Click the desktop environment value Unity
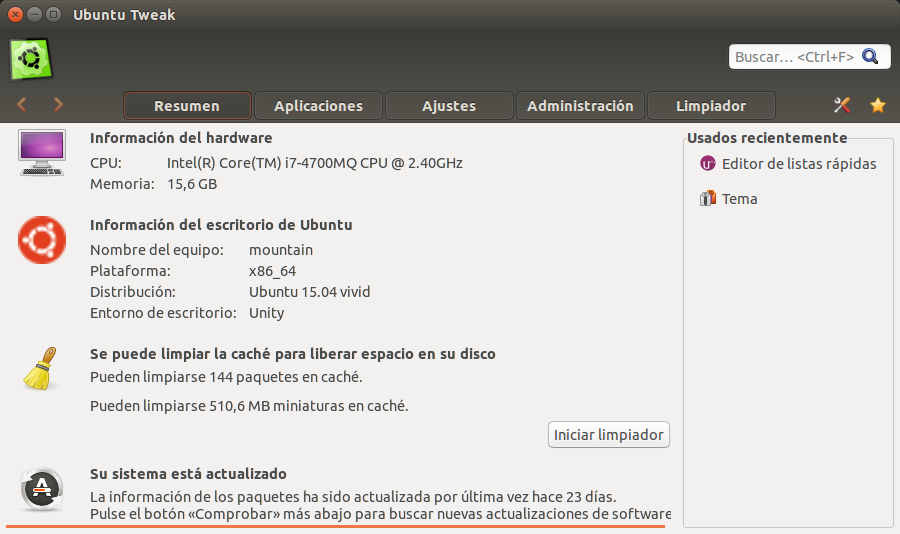 point(266,313)
